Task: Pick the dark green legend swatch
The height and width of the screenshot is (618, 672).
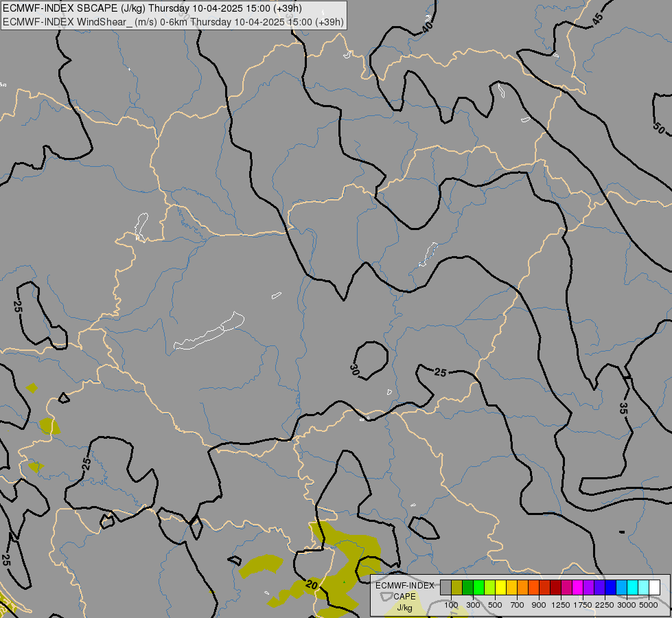Action: tap(467, 588)
